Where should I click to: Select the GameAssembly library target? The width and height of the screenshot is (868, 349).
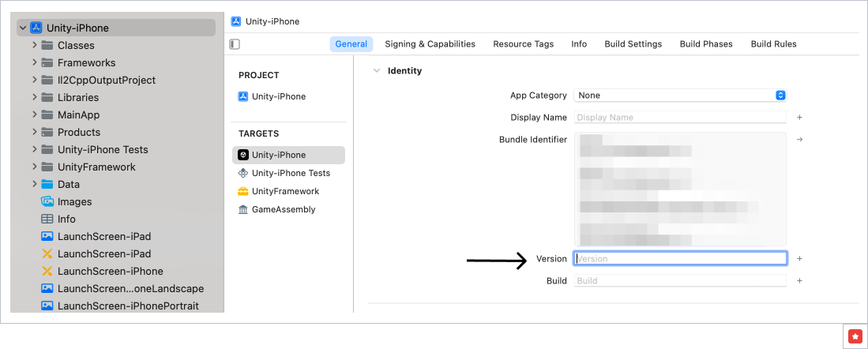283,209
